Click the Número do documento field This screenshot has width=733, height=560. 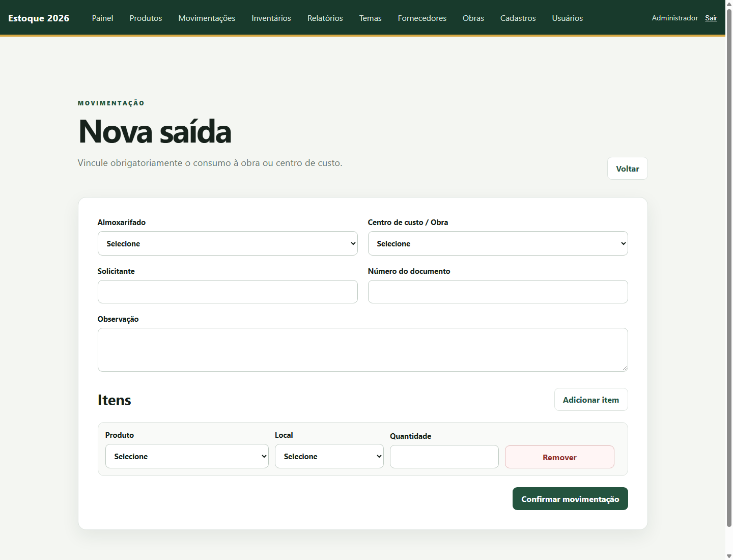pos(498,292)
